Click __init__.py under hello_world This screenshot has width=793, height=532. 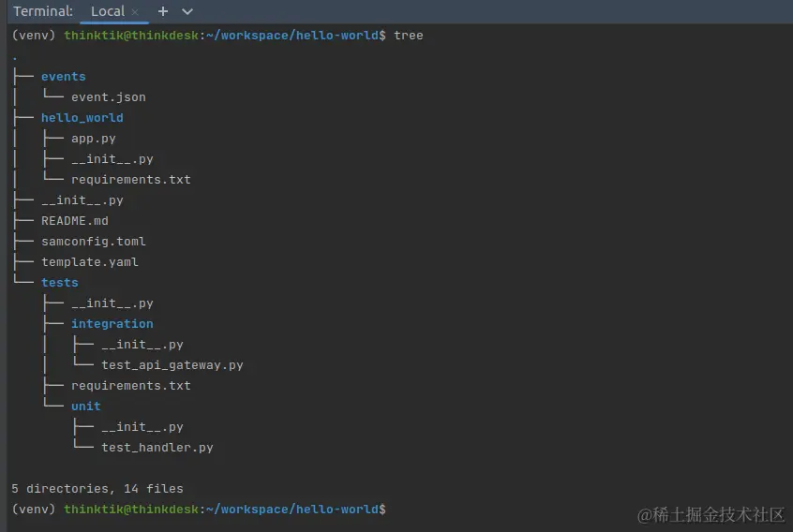(112, 159)
